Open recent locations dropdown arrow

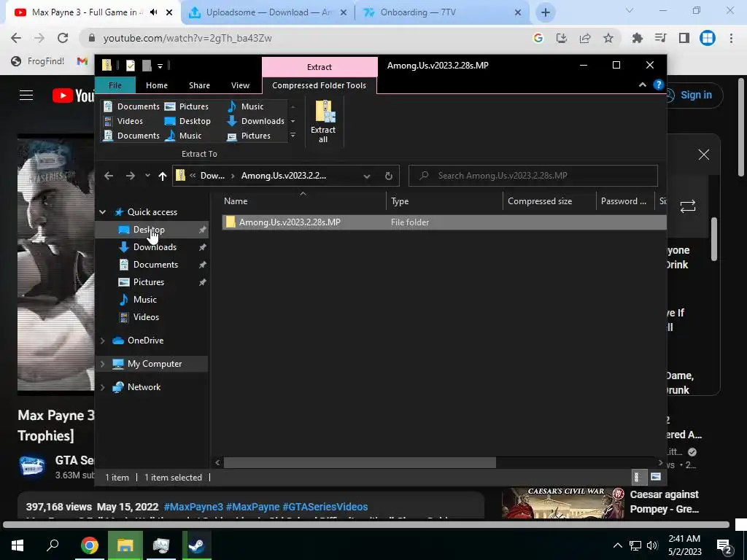pos(147,176)
